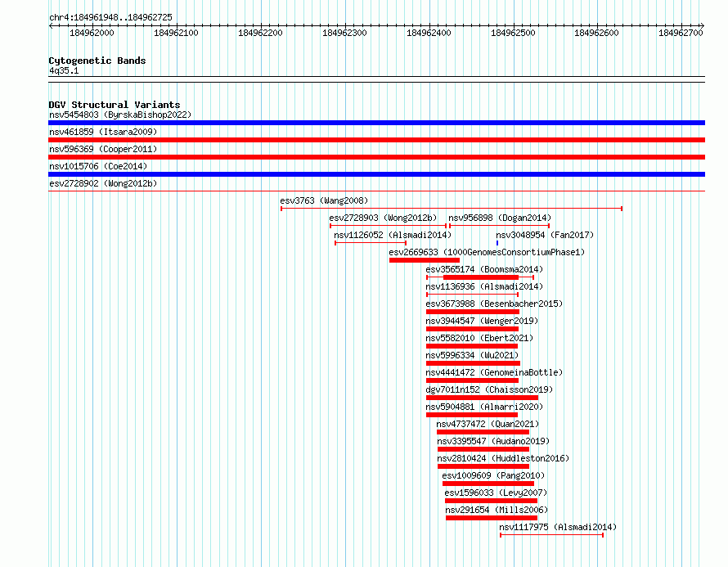Image resolution: width=728 pixels, height=567 pixels.
Task: Click esv3673988 (Besenbacher2015) label
Action: [494, 304]
